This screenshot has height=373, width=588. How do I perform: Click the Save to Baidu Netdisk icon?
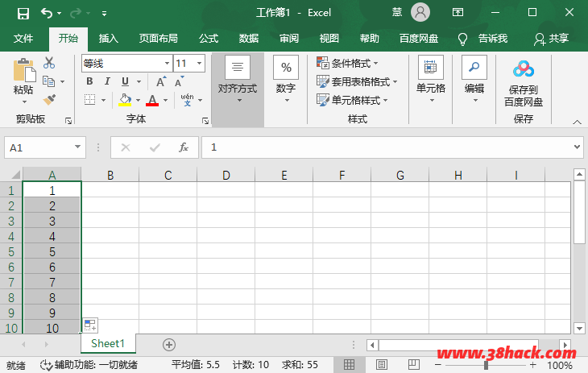click(523, 68)
